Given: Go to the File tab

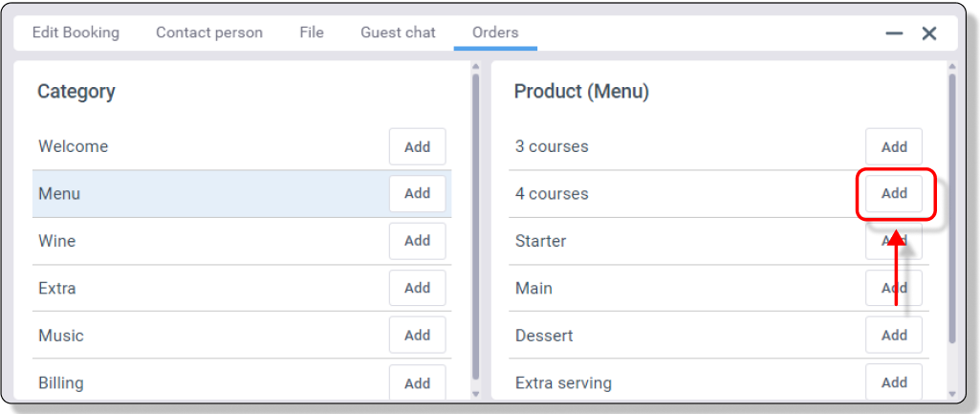Looking at the screenshot, I should 312,33.
